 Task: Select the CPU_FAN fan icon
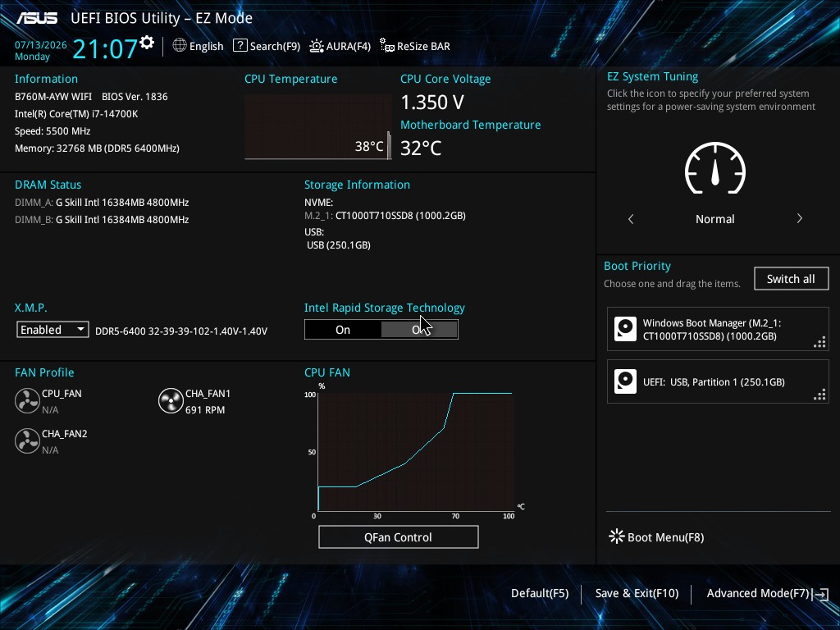pos(27,400)
